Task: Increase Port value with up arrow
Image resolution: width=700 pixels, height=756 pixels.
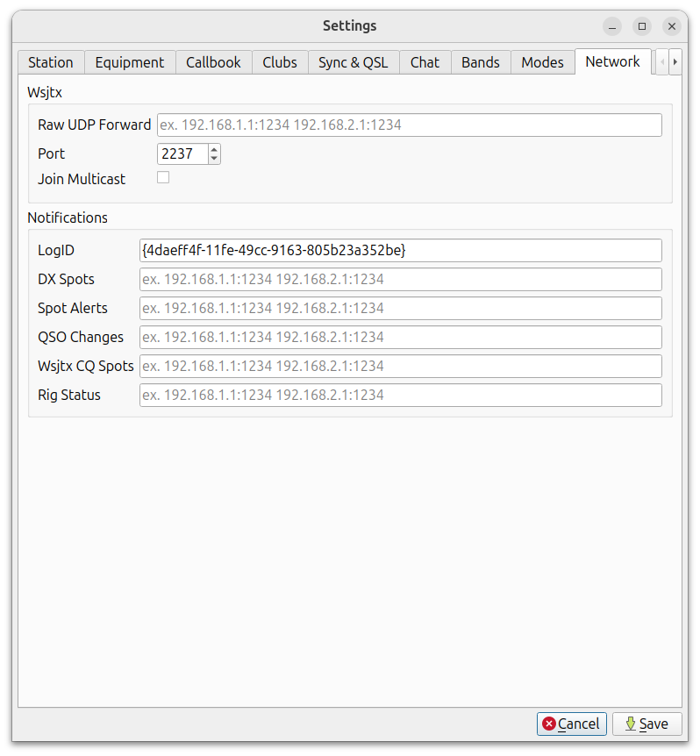Action: pos(214,149)
